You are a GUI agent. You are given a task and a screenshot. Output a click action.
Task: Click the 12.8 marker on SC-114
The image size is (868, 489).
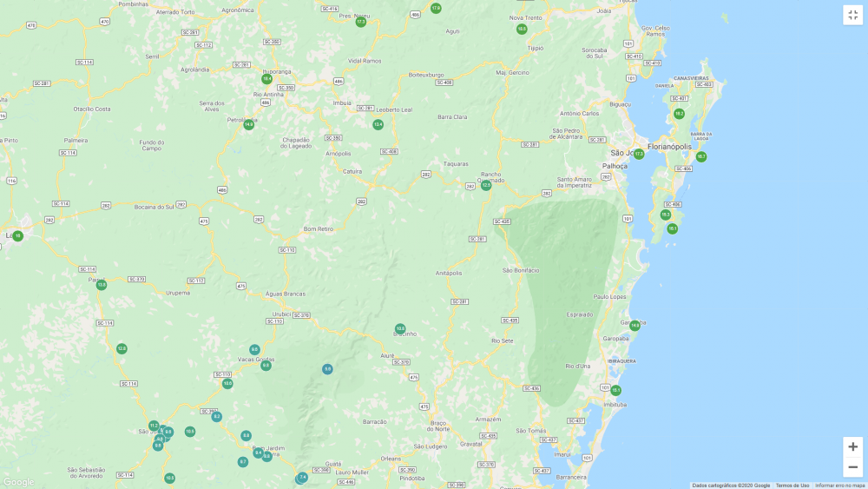pos(122,348)
